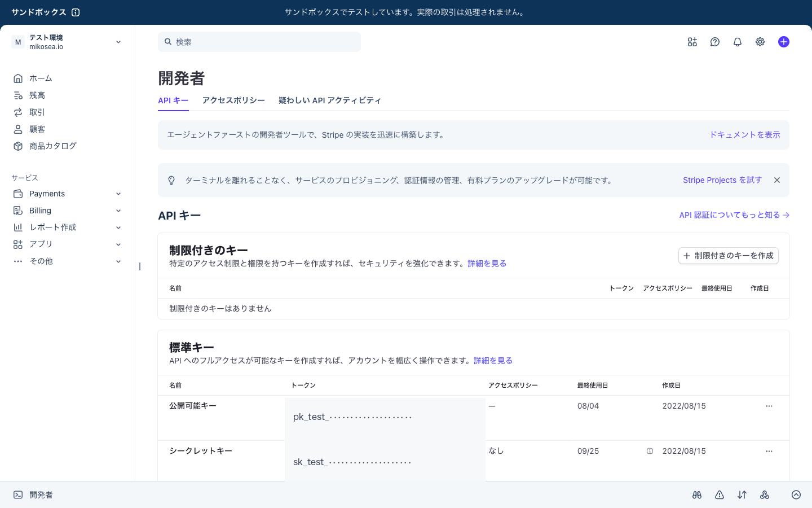Expand the Billing menu
812x508 pixels.
click(x=68, y=211)
